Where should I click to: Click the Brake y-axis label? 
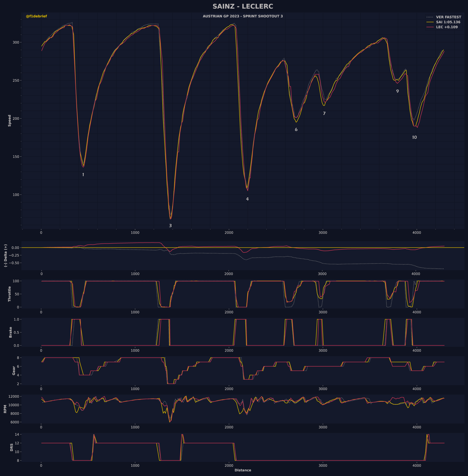10,332
